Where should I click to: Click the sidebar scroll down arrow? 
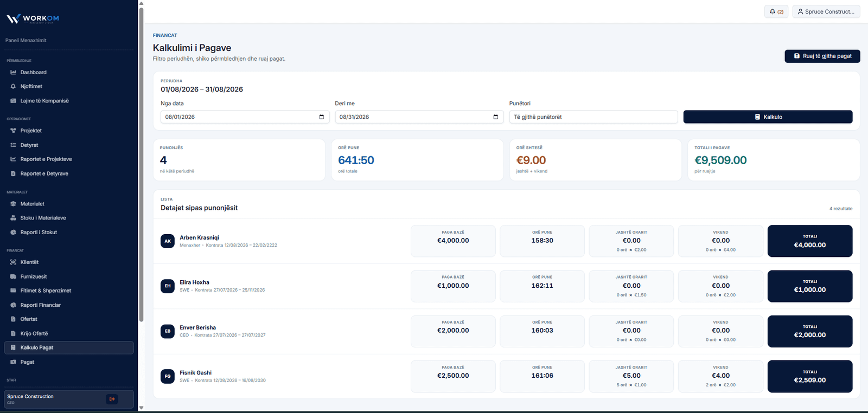[x=141, y=408]
